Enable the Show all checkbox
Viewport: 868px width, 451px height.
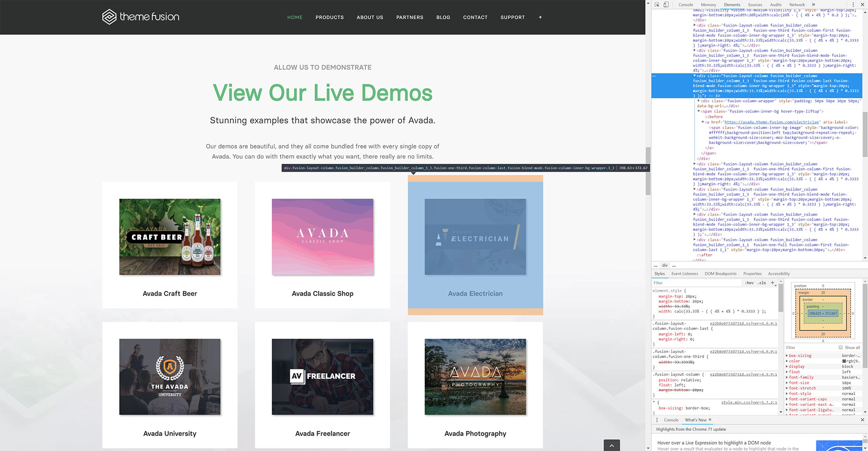click(x=841, y=347)
